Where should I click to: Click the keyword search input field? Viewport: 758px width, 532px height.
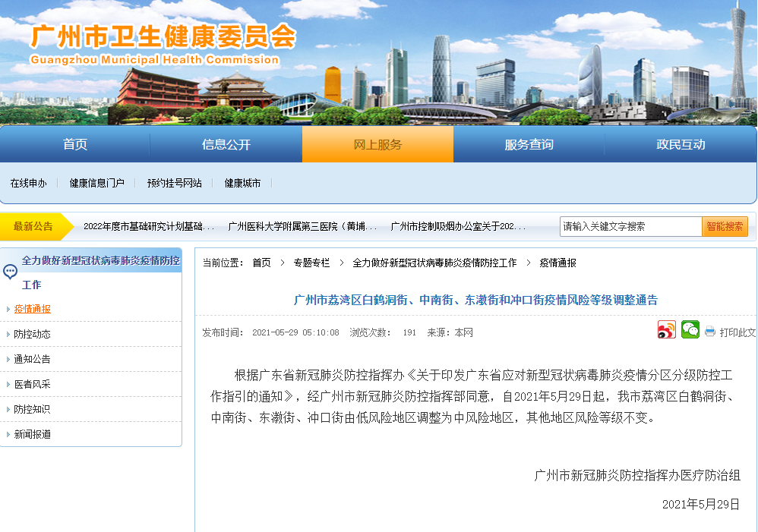pyautogui.click(x=630, y=226)
